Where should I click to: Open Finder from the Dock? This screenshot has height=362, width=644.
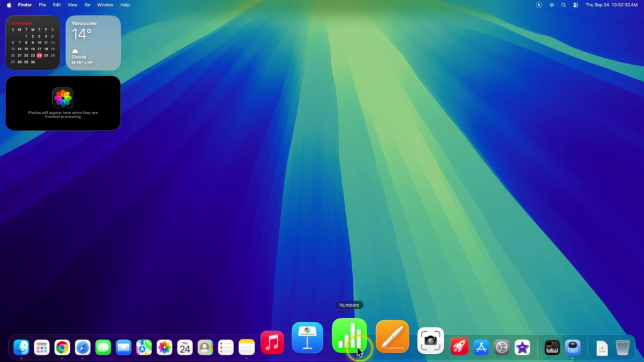tap(21, 348)
